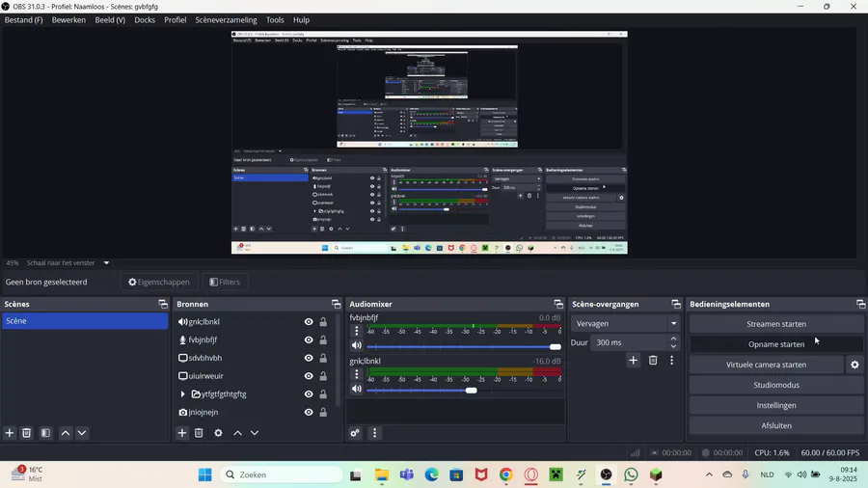The image size is (868, 488).
Task: Increase transition duration with the up arrow
Action: 673,339
